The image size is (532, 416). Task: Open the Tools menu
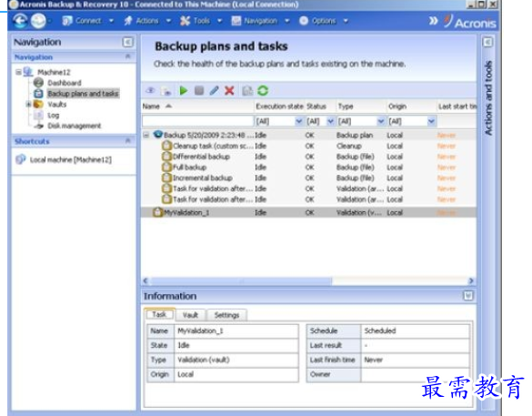(201, 21)
